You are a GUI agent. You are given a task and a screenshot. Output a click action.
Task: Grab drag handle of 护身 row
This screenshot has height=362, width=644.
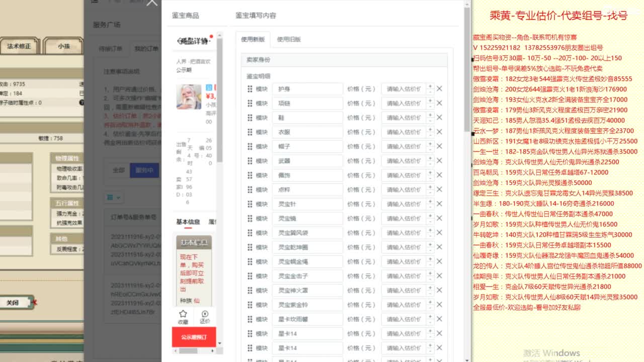[250, 89]
